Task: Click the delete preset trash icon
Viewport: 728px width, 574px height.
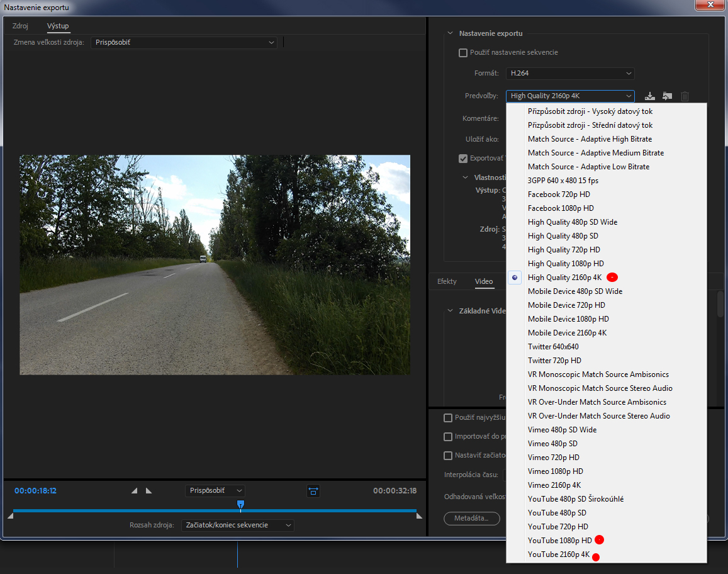Action: tap(685, 96)
